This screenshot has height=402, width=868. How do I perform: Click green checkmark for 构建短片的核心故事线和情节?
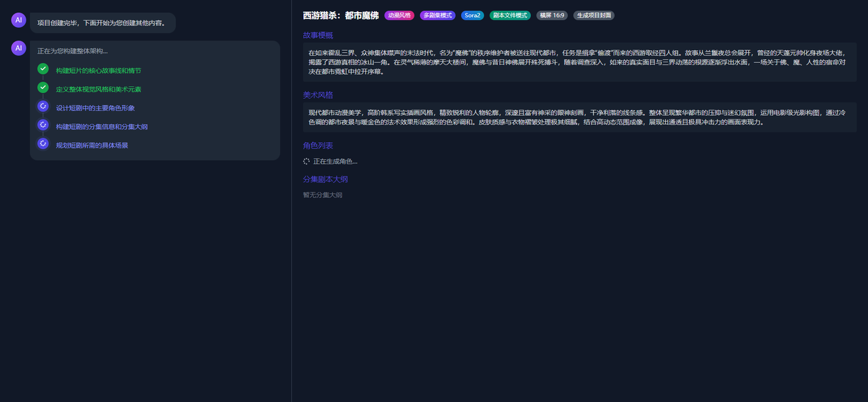tap(43, 69)
